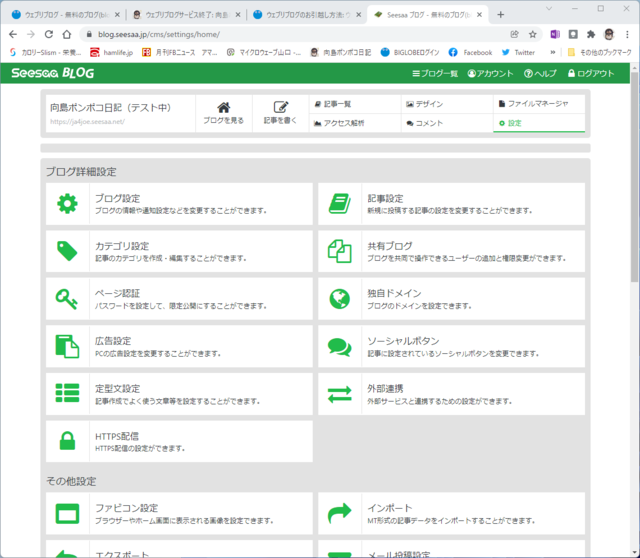Open hamlife.jp bookmark
Screen dimensions: 640x558
click(111, 52)
